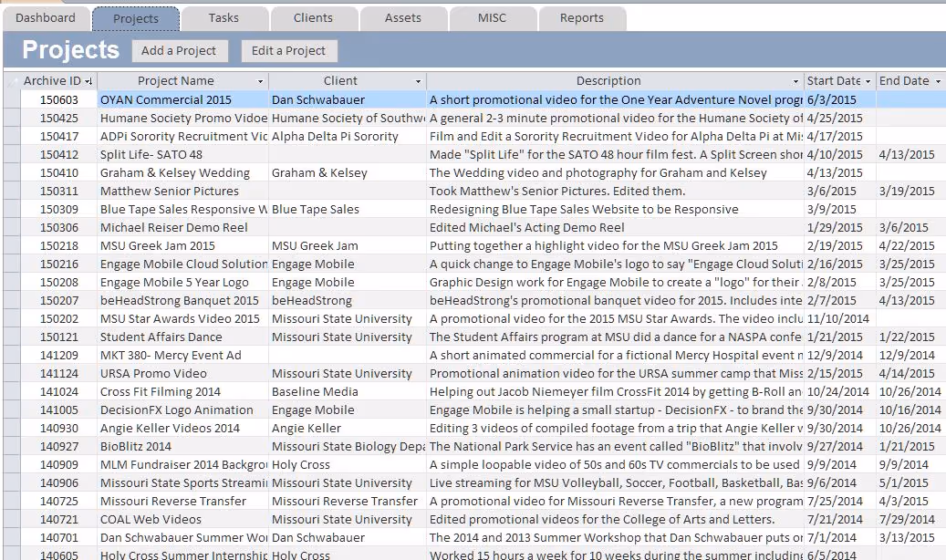This screenshot has height=560, width=946.
Task: Open the Client column filter dropdown
Action: 418,81
